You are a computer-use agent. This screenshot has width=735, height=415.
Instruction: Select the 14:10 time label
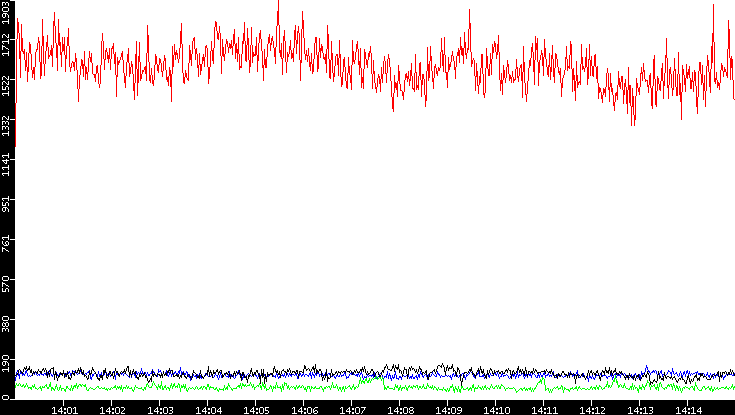point(496,411)
